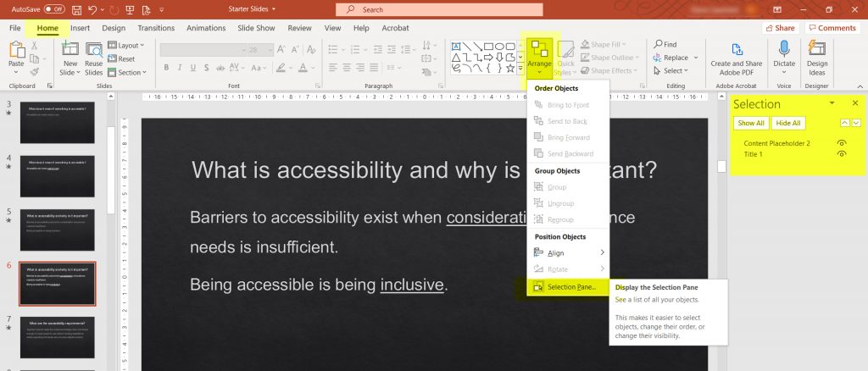Click the New Slide icon
Viewport: 868px width, 371px height.
click(70, 50)
